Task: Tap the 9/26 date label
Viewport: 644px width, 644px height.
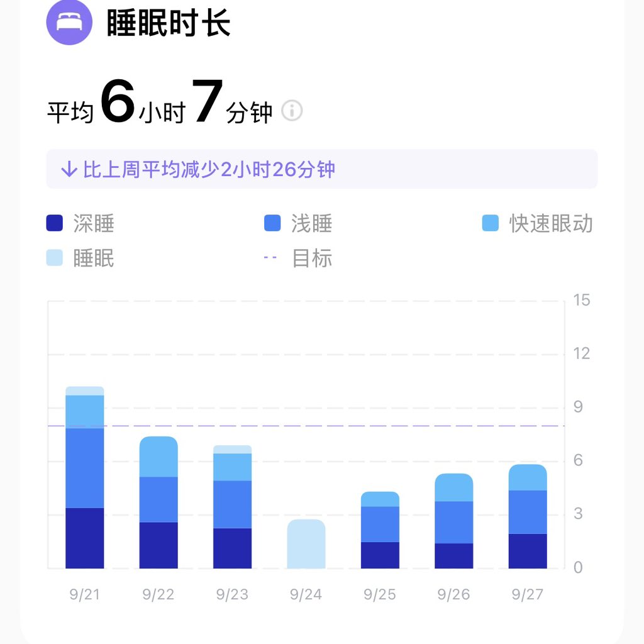Action: [454, 594]
